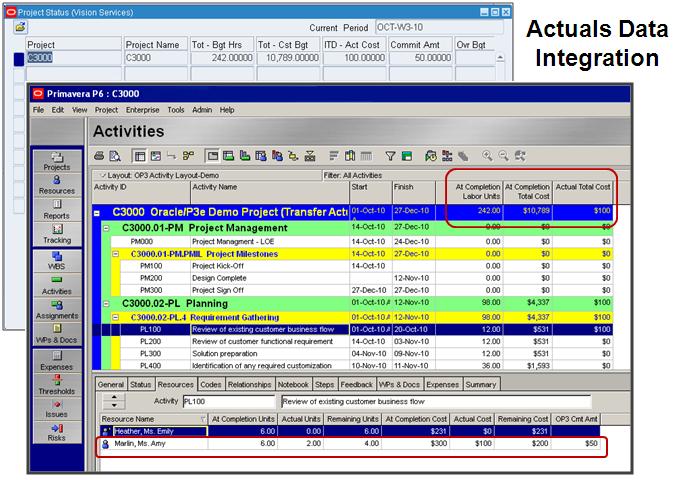Switch to the Gantt Chart view icon
The image size is (680, 480).
156,156
